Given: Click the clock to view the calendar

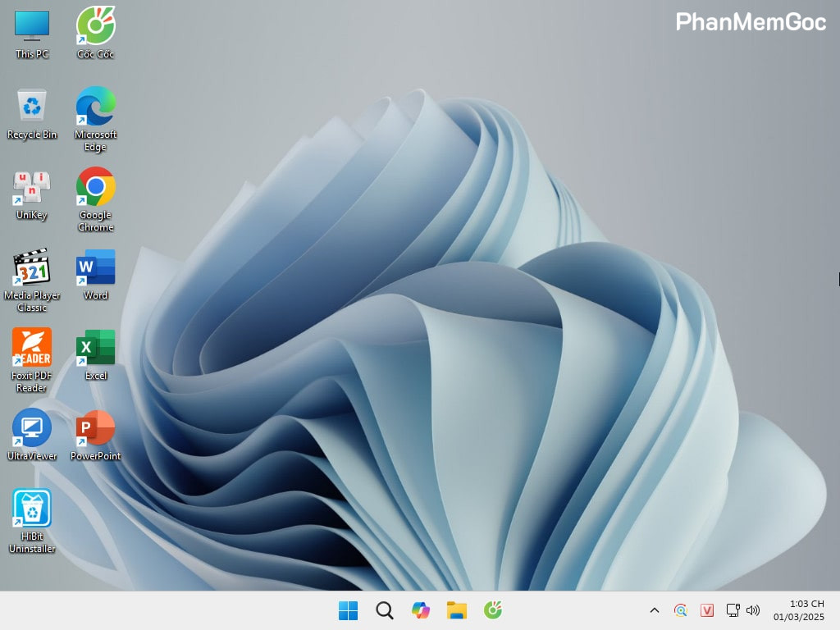Looking at the screenshot, I should point(797,610).
